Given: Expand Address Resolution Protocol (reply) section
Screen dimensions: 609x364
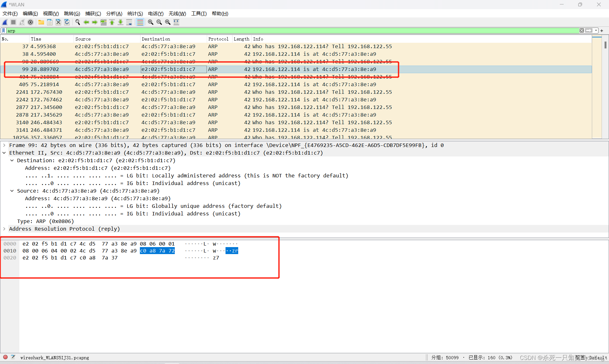Looking at the screenshot, I should coord(4,229).
